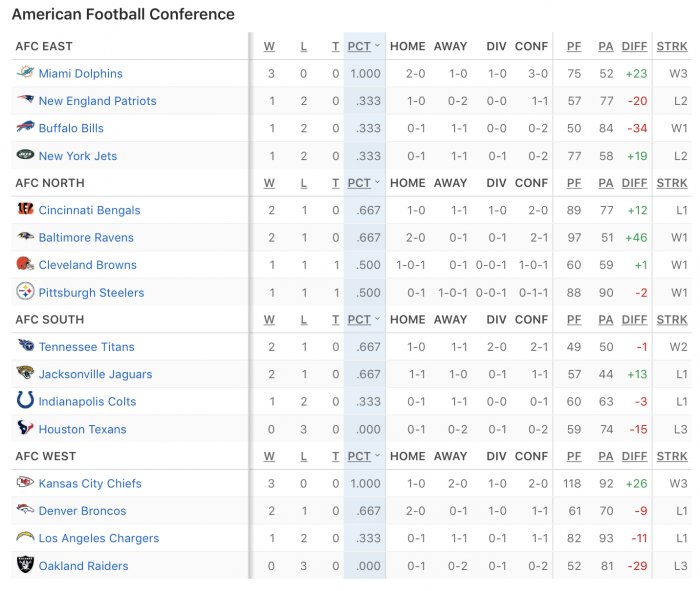Screen dimensions: 700x591
Task: Click the Miami Dolphins team logo
Action: (x=25, y=72)
